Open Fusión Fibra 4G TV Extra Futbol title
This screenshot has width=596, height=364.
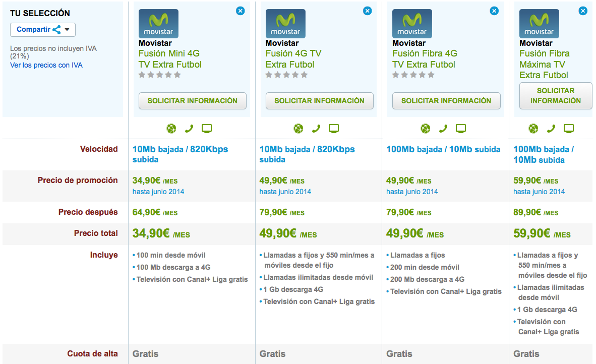click(425, 59)
